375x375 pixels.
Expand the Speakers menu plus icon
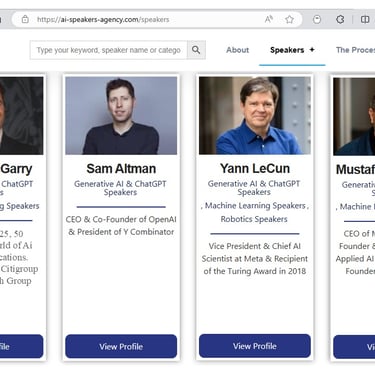click(312, 50)
